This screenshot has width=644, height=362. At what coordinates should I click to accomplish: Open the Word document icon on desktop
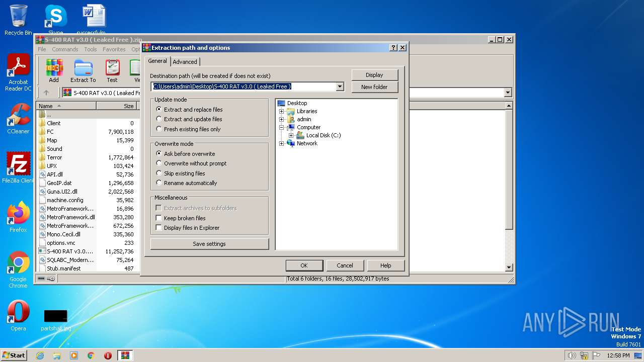[x=94, y=20]
